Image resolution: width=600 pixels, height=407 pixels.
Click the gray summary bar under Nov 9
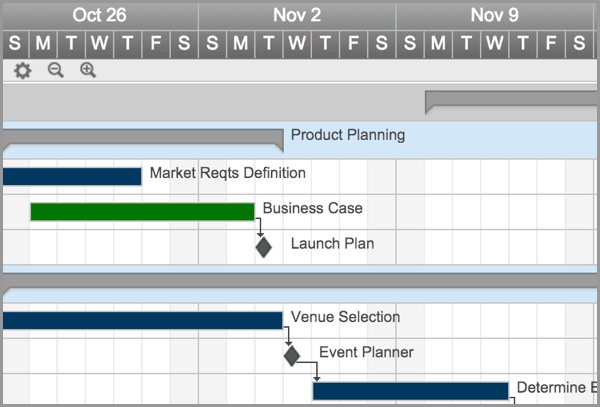(512, 99)
